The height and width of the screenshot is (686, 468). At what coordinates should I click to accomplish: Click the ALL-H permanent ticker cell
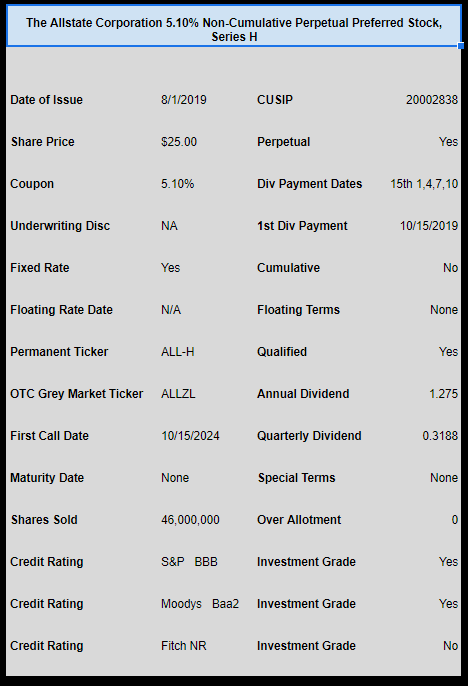178,352
